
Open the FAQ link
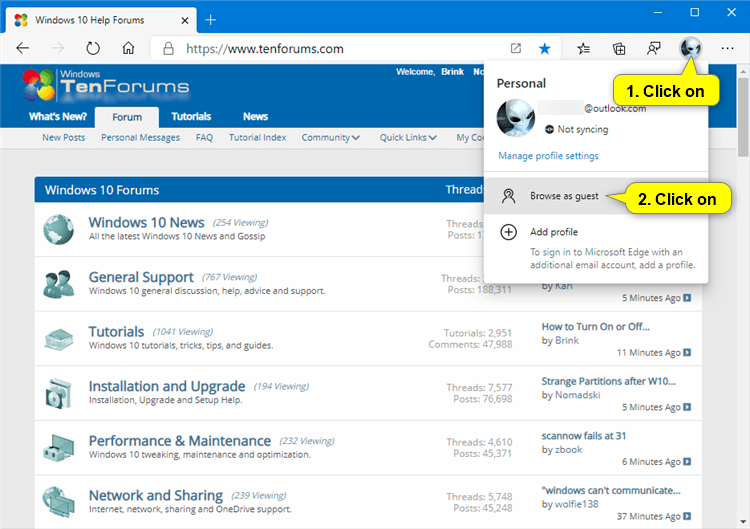point(204,138)
